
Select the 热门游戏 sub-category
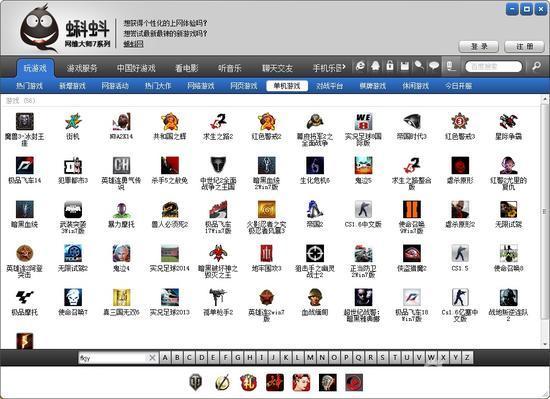coord(29,86)
